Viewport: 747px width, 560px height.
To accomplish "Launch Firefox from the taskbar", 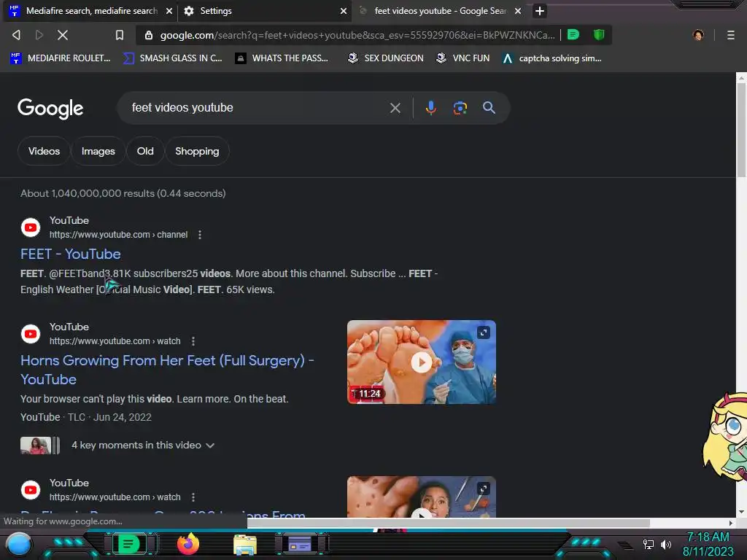I will [x=188, y=544].
